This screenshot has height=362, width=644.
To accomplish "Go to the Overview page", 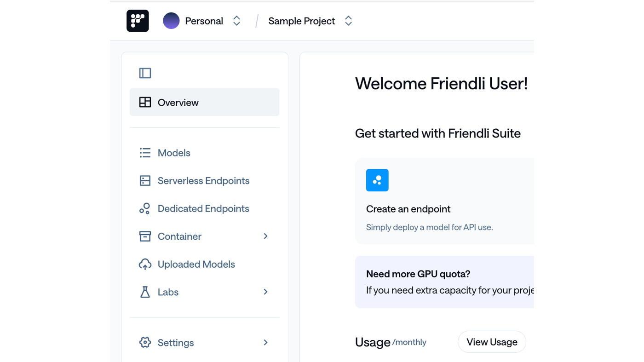I will click(x=204, y=102).
